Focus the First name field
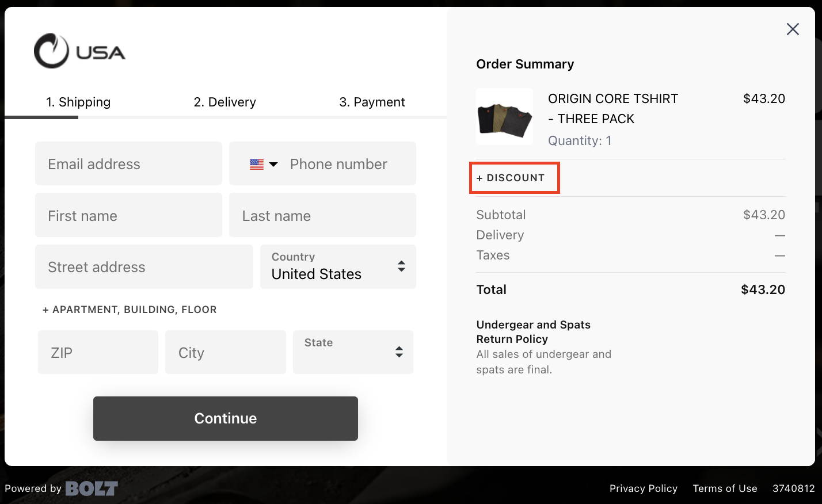Image resolution: width=822 pixels, height=504 pixels. pos(128,215)
